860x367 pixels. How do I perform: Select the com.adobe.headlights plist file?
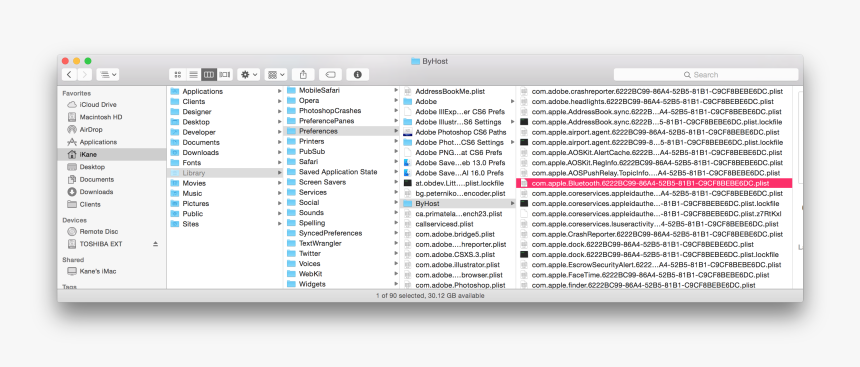point(654,101)
